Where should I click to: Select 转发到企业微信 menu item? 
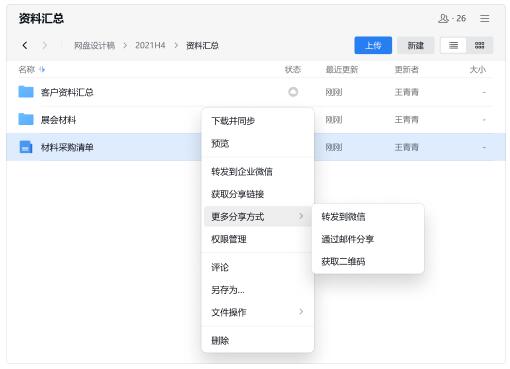pyautogui.click(x=258, y=172)
